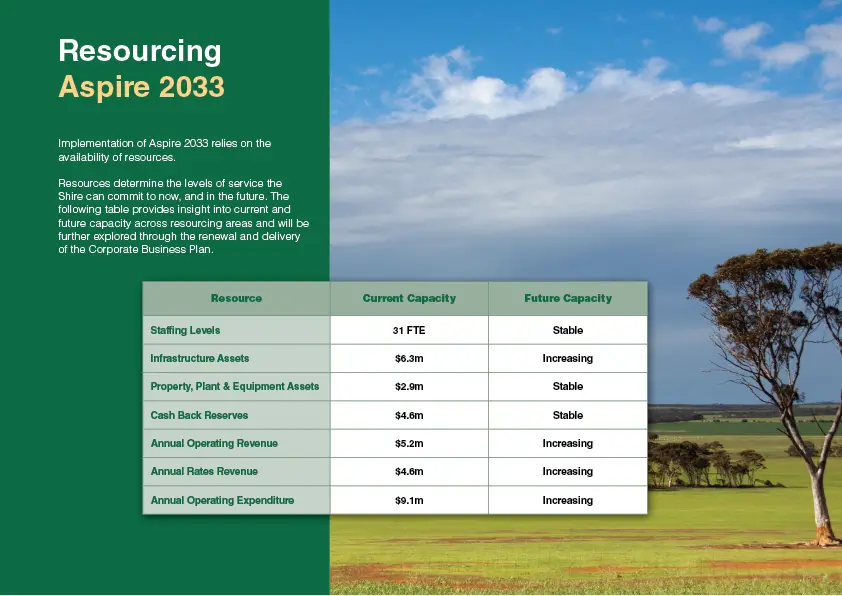Image resolution: width=842 pixels, height=596 pixels.
Task: Click the "Annual Operating Revenue" row label
Action: pos(214,443)
